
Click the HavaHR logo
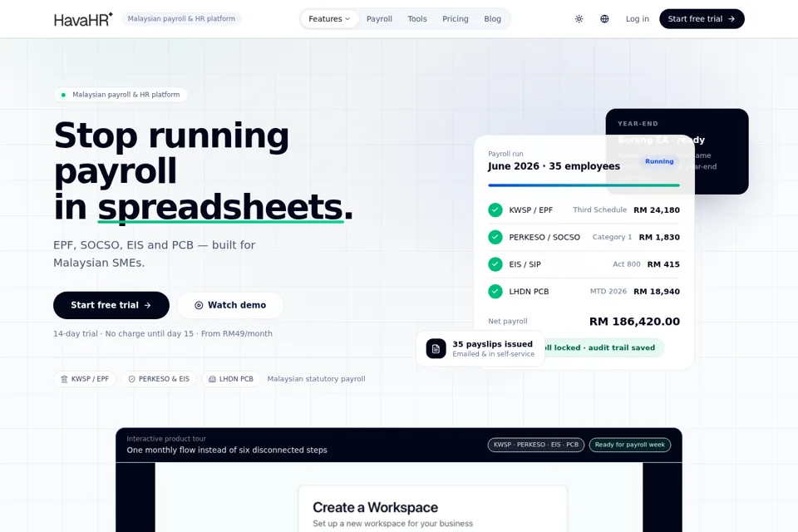tap(83, 19)
